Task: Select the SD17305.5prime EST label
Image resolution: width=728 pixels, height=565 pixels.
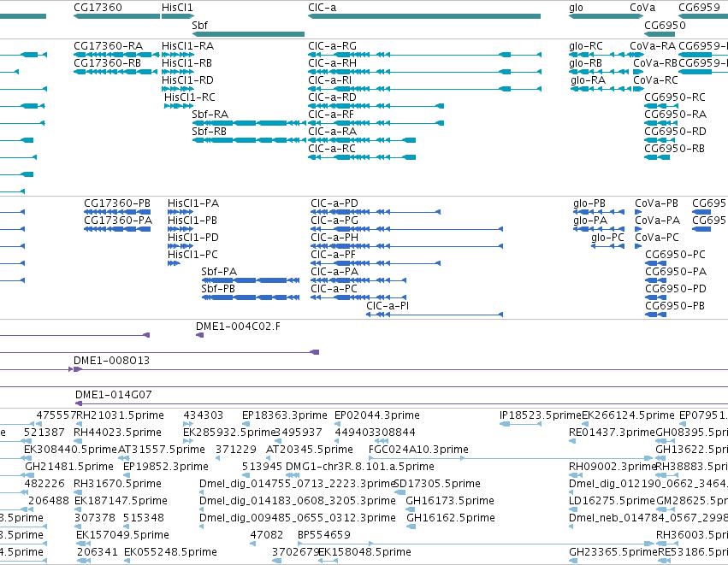Action: [437, 485]
